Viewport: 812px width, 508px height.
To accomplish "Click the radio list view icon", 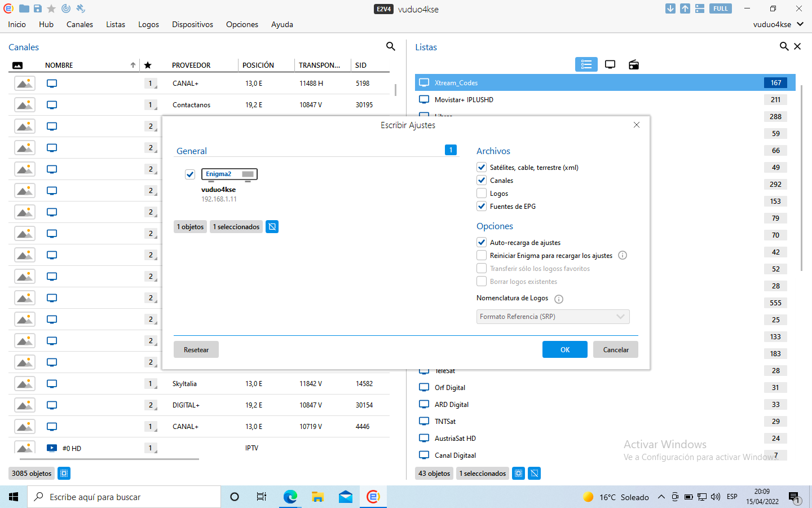I will point(633,64).
